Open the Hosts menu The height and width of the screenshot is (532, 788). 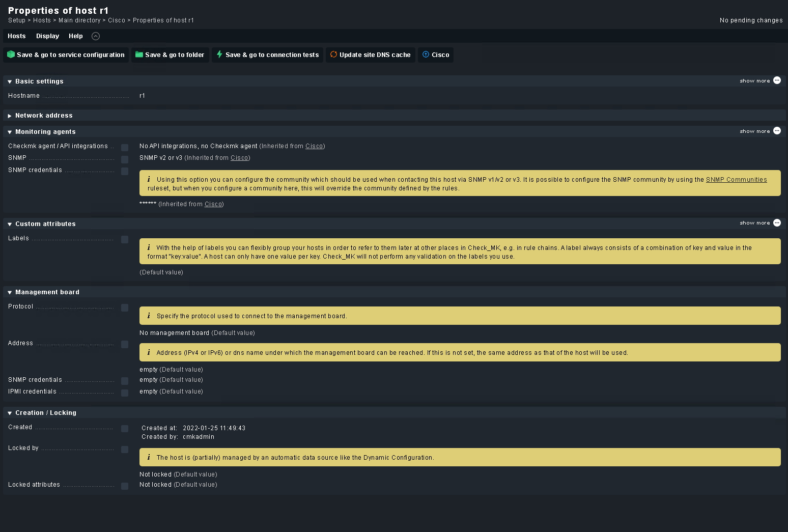tap(16, 36)
